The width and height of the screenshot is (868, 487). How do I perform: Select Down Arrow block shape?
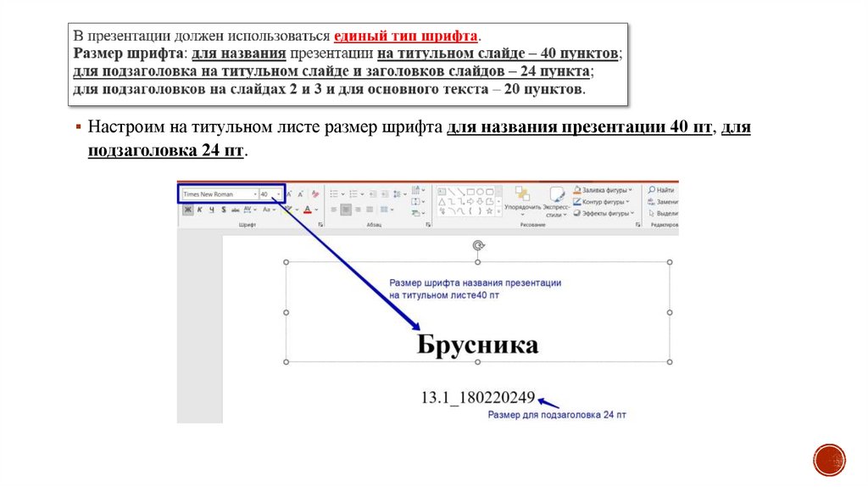(480, 202)
